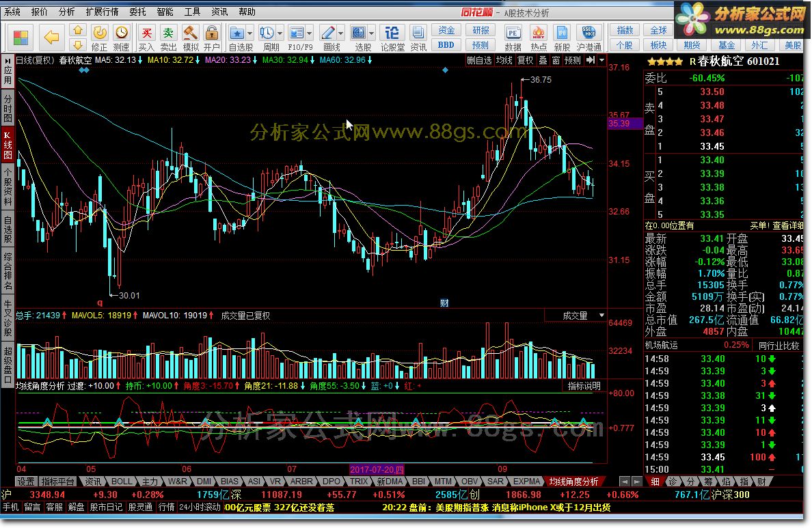812x528 pixels.
Task: Open the 报价 menu
Action: point(40,12)
